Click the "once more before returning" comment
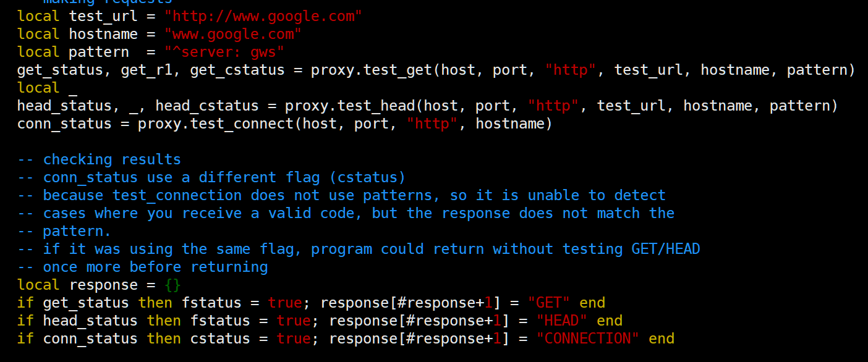868x362 pixels. 155,267
